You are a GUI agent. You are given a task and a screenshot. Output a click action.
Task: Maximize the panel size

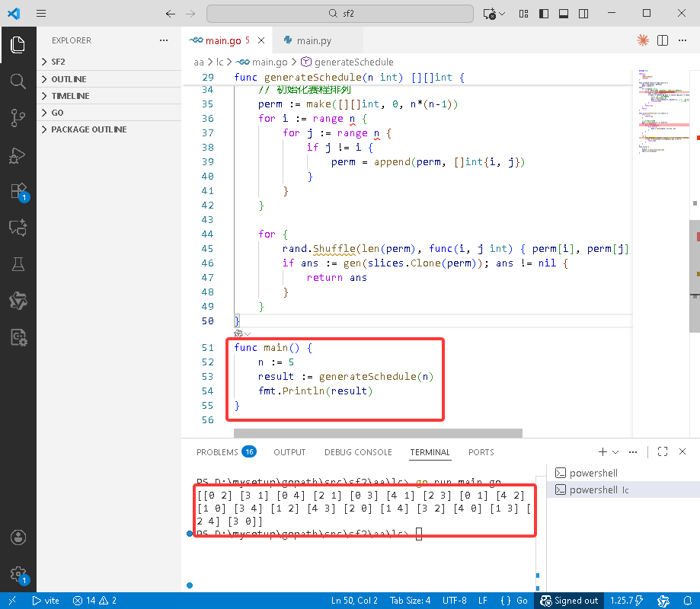click(x=663, y=452)
